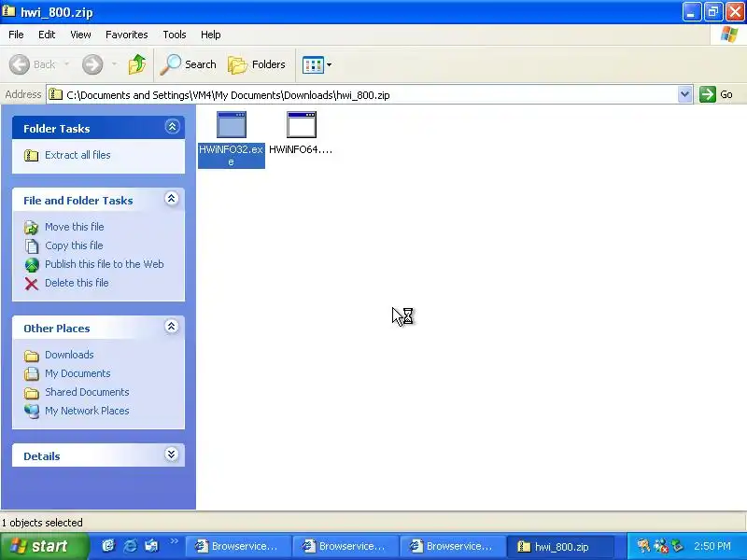
Task: Click the My Network Places icon
Action: (32, 411)
